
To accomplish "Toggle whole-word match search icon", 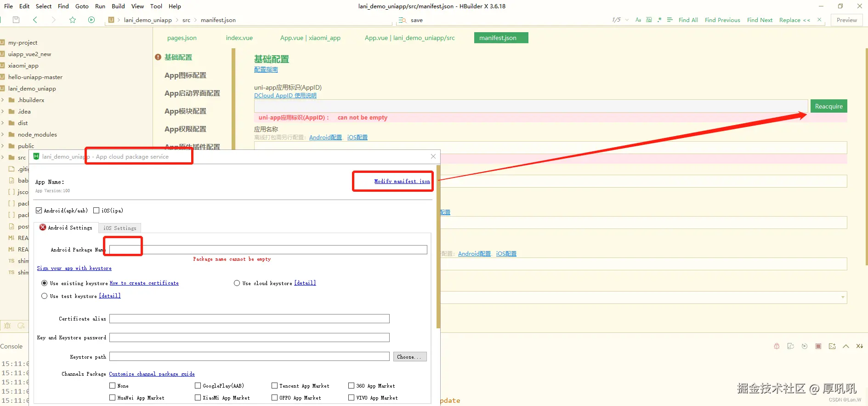I will coord(649,20).
